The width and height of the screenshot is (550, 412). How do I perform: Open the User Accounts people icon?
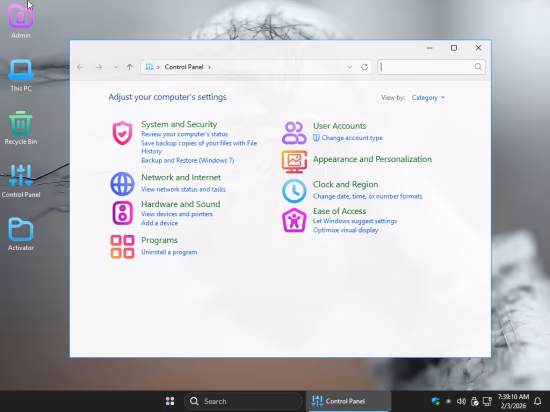294,133
